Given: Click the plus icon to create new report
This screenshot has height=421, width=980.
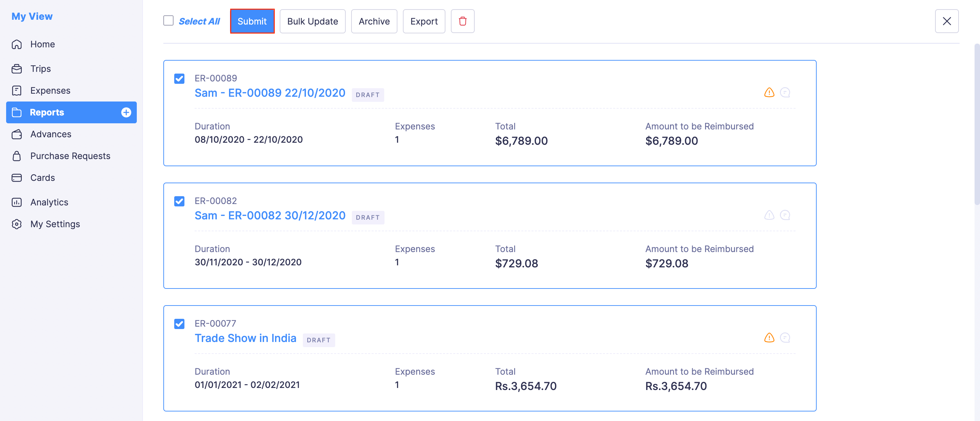Looking at the screenshot, I should (126, 112).
